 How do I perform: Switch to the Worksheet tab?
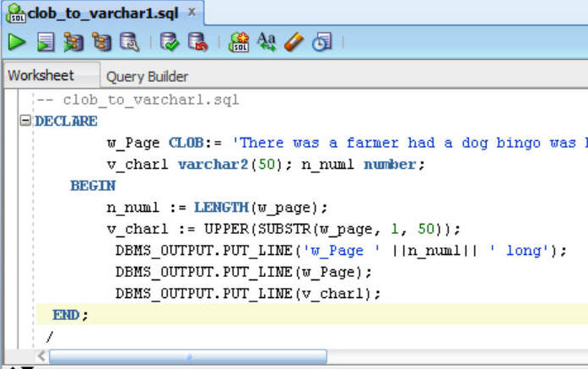point(41,76)
